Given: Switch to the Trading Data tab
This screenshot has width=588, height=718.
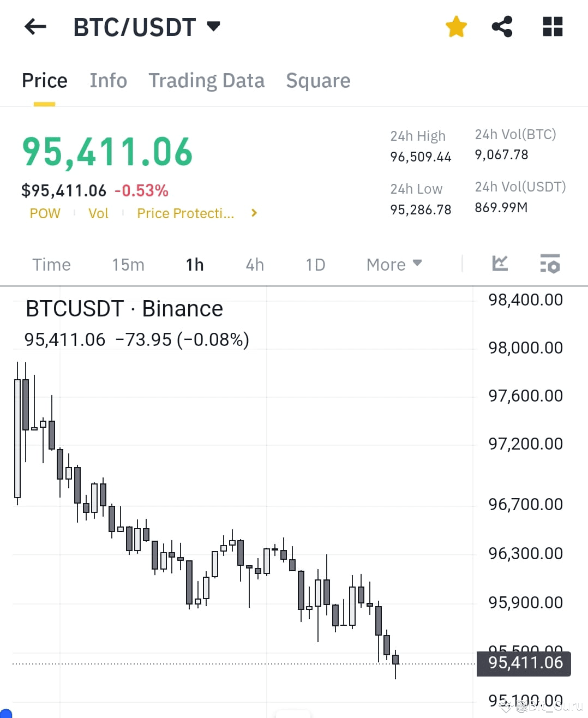Looking at the screenshot, I should point(206,80).
